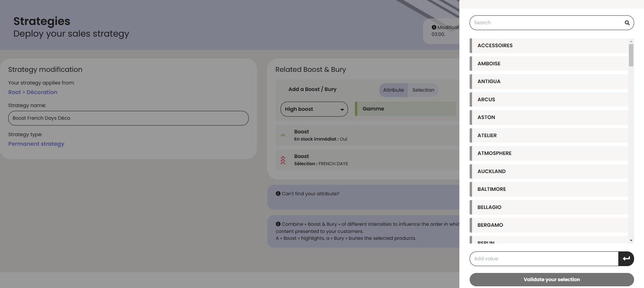Click info icon beside Combine Boost & Bury
Screen dimensions: 644x288
click(x=278, y=224)
